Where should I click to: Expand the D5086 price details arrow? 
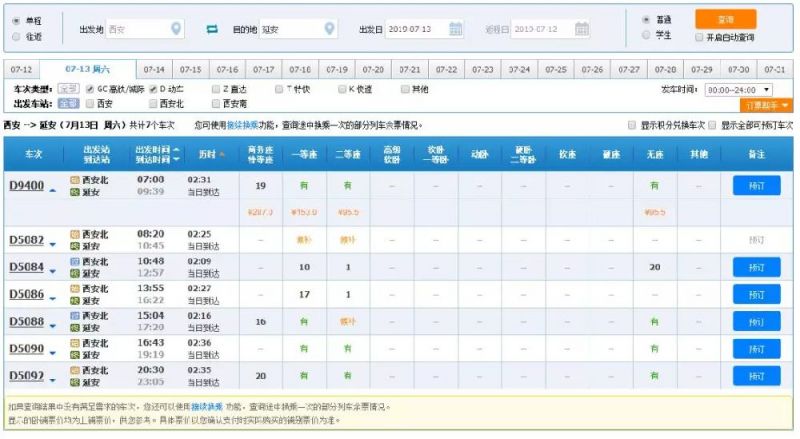click(53, 299)
